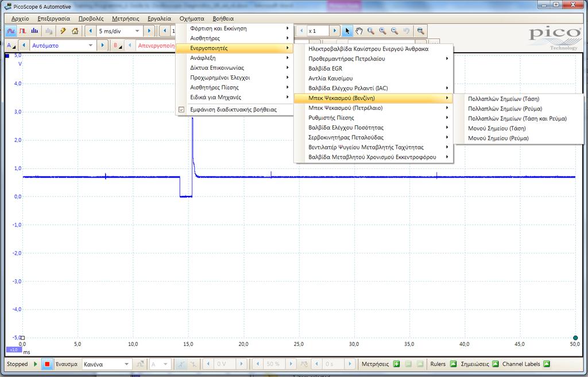588x377 pixels.
Task: Select Πολλαπλών Σημείων (Τάση)
Action: point(519,99)
